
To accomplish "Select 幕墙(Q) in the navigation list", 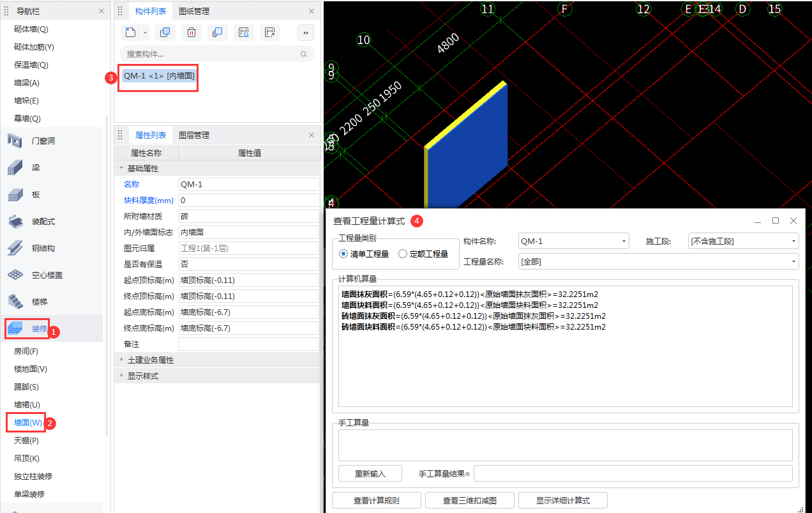I will (27, 118).
